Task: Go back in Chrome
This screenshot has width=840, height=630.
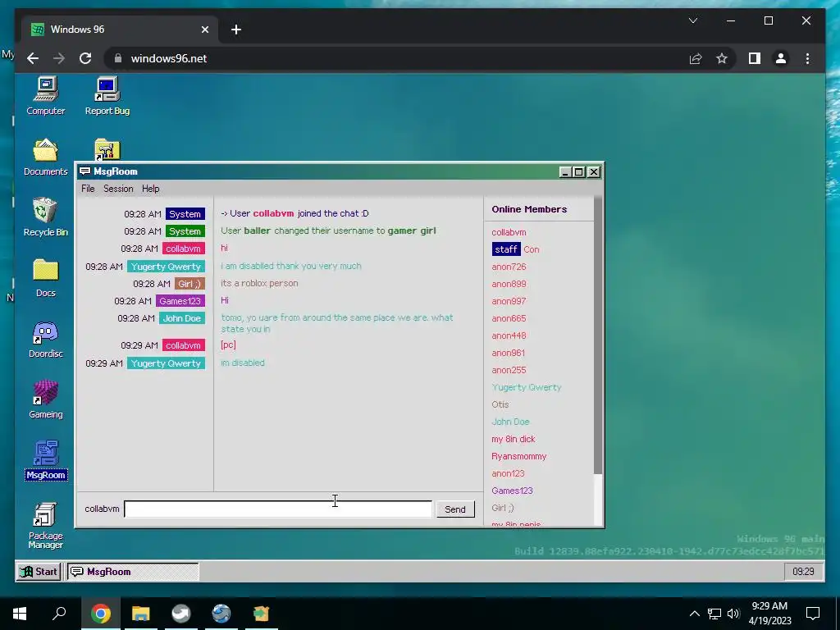Action: pos(33,58)
